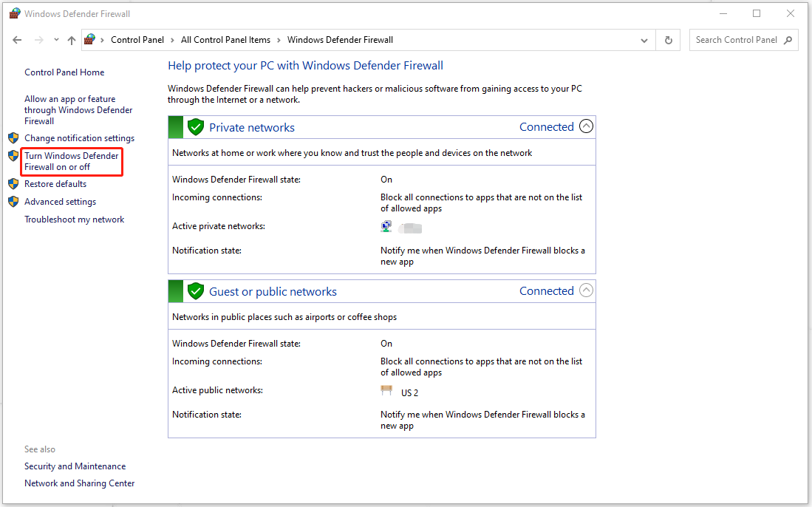This screenshot has height=507, width=812.
Task: Open Advanced settings
Action: click(x=60, y=201)
